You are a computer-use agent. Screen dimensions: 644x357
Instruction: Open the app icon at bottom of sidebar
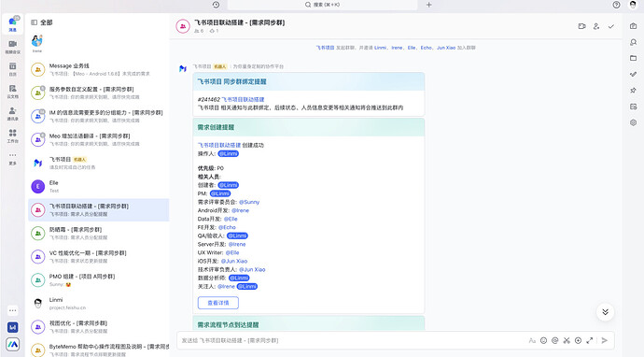[13, 345]
